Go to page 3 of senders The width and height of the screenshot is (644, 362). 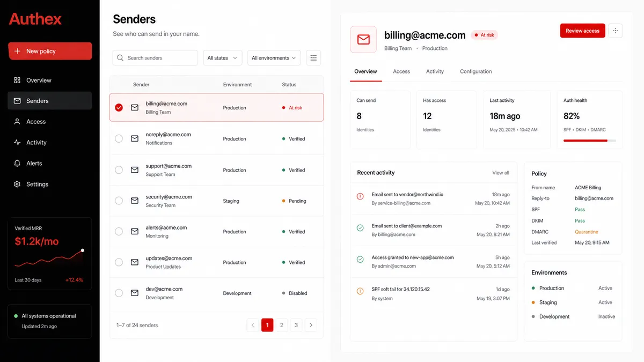[x=296, y=325]
